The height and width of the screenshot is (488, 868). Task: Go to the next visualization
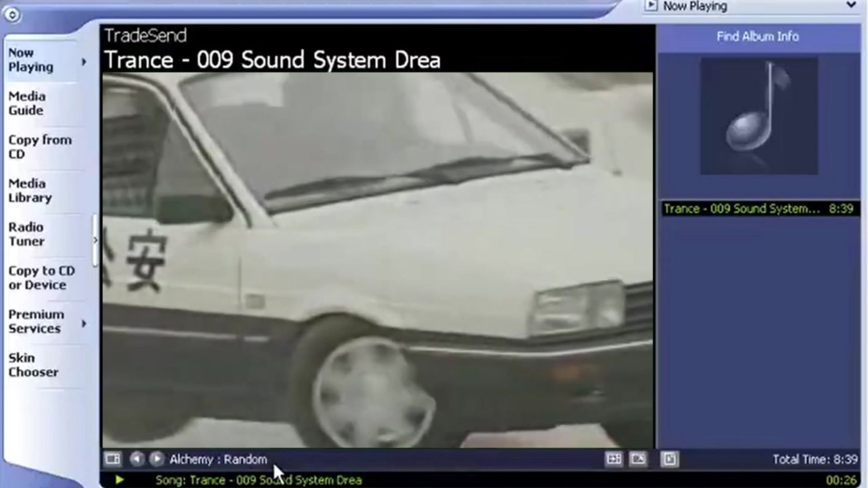click(156, 459)
